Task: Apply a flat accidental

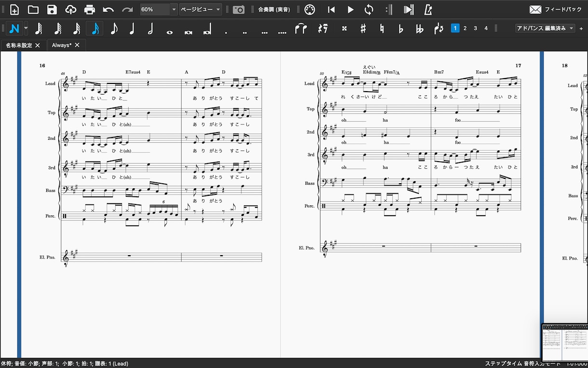Action: click(x=401, y=28)
